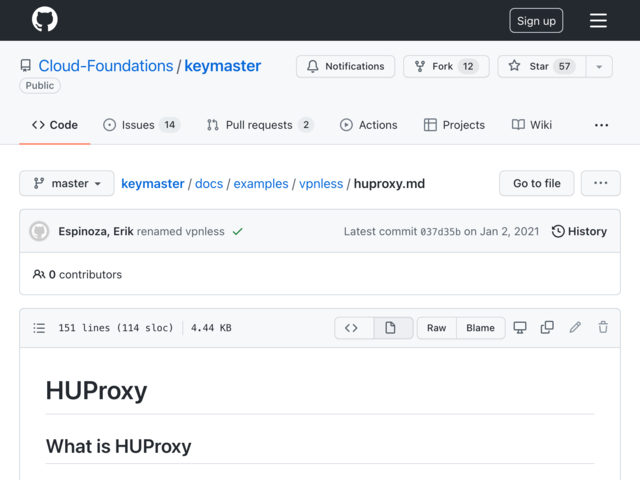Click the Public repository label
The height and width of the screenshot is (480, 640).
point(40,86)
